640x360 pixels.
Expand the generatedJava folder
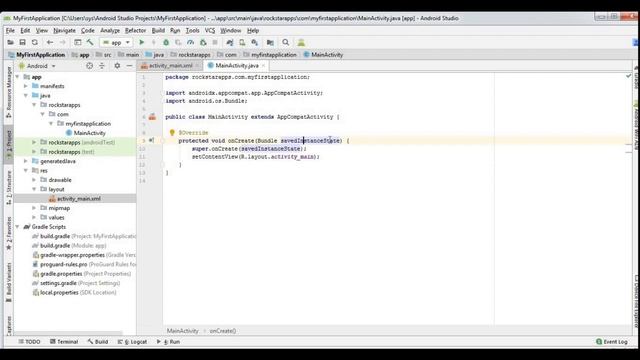26,161
